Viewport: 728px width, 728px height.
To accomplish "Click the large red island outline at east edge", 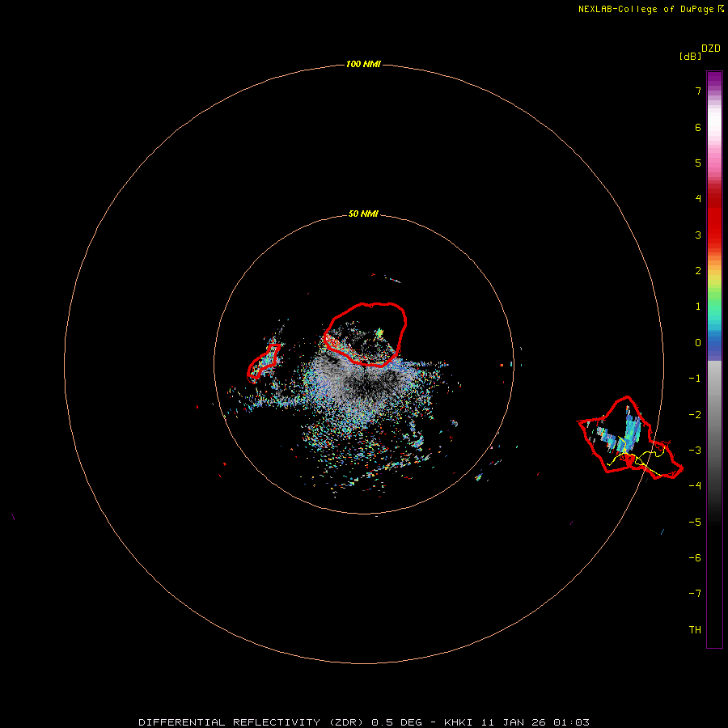I will click(x=630, y=438).
